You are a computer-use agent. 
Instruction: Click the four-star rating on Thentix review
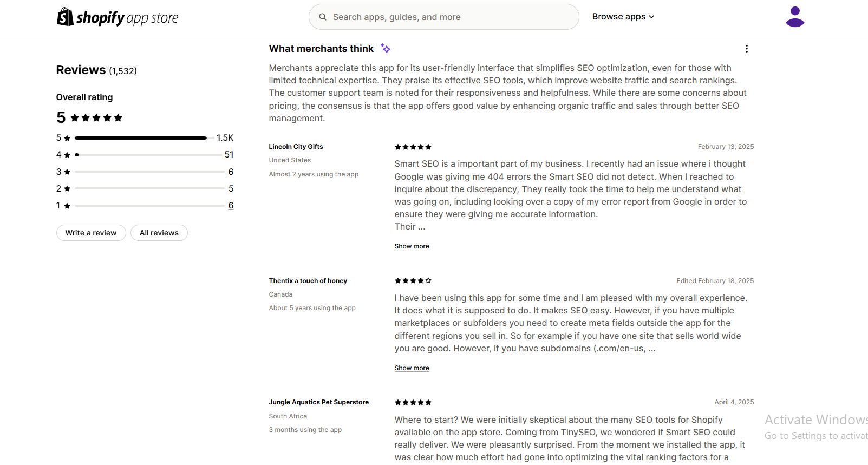pyautogui.click(x=413, y=280)
